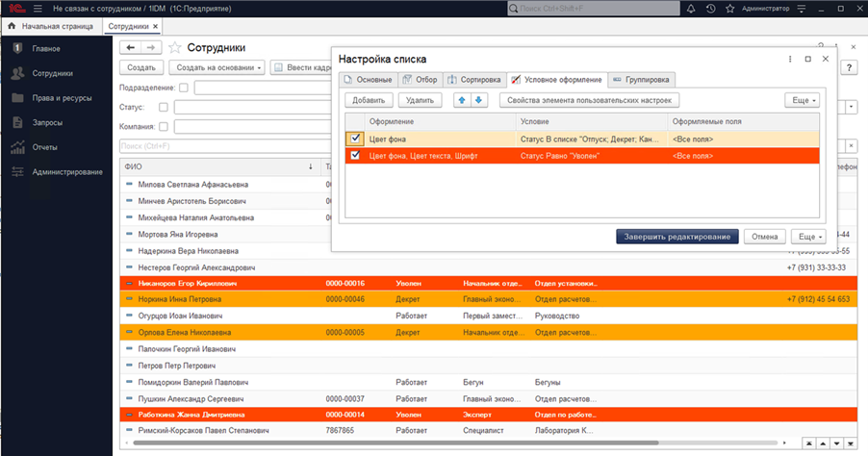
Task: Click Завершить редактирование button
Action: pos(677,237)
